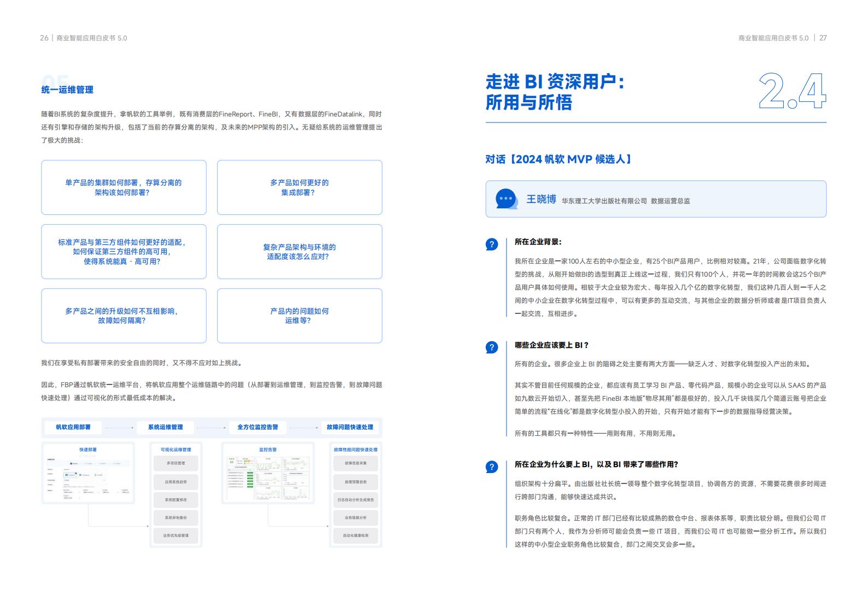Click the right header title 商业智能应用白皮书 5.0
868x589 pixels.
tap(773, 38)
